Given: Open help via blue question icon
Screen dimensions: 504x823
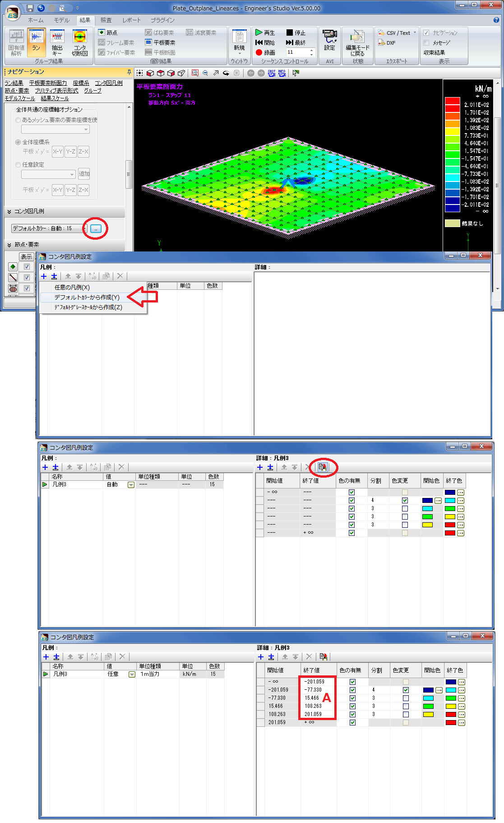Looking at the screenshot, I should 496,20.
